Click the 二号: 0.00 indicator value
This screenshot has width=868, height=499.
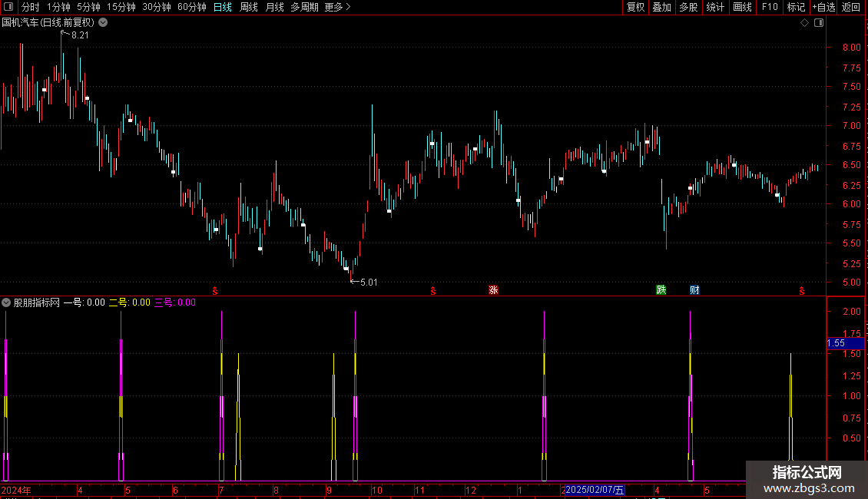130,302
